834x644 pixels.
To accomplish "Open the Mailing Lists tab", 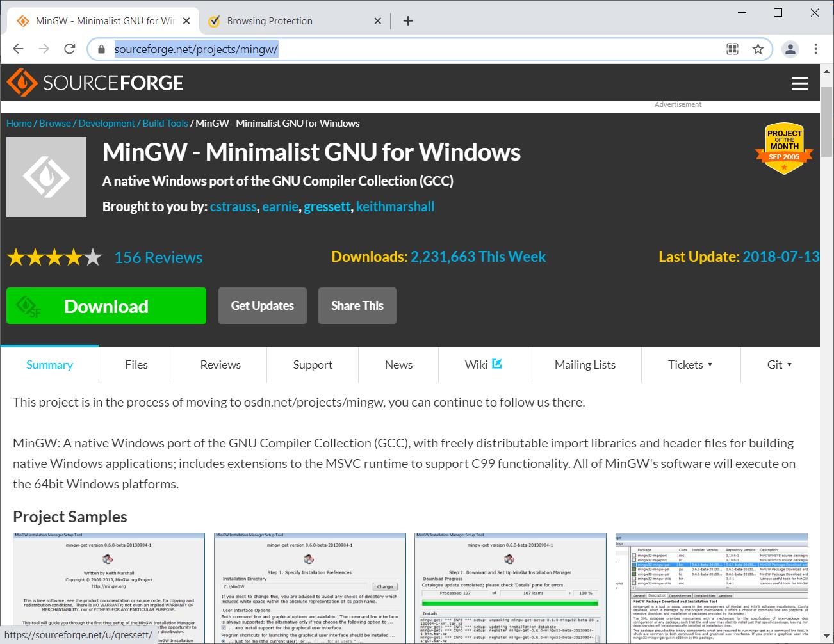I will coord(585,365).
